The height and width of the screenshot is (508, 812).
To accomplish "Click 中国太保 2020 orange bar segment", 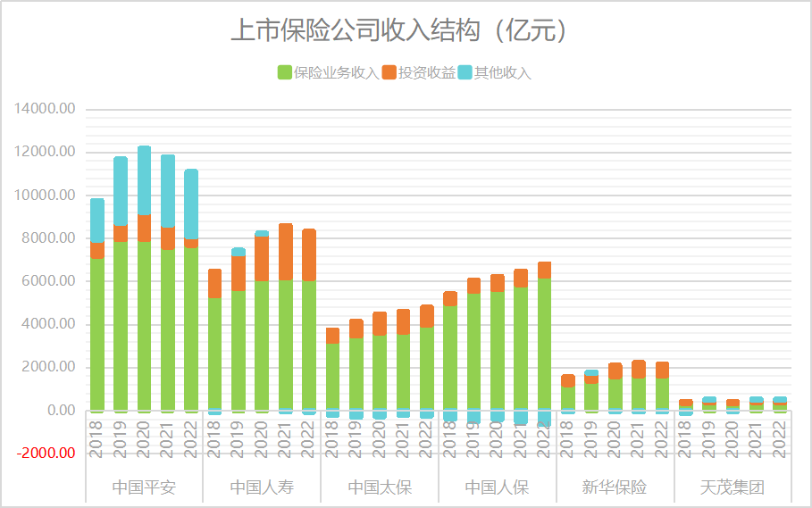I will pyautogui.click(x=380, y=324).
